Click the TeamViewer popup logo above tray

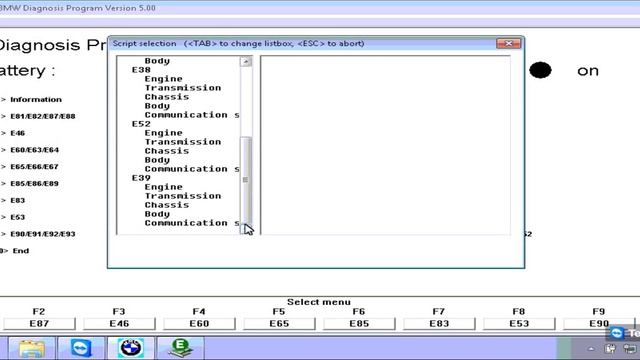617,333
